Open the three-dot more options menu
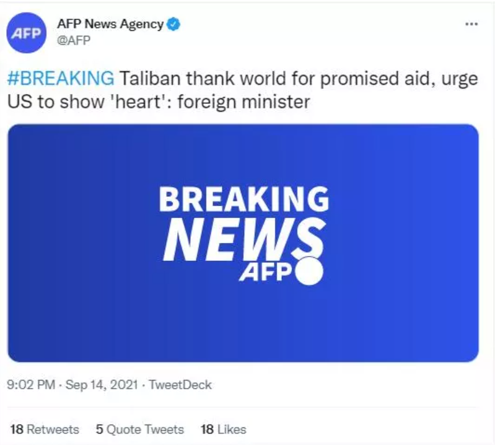 tap(471, 24)
